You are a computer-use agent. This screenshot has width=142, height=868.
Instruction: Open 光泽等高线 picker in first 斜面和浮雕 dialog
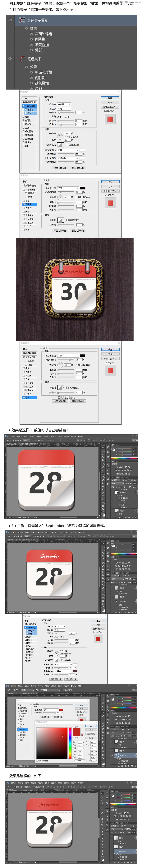(61, 145)
